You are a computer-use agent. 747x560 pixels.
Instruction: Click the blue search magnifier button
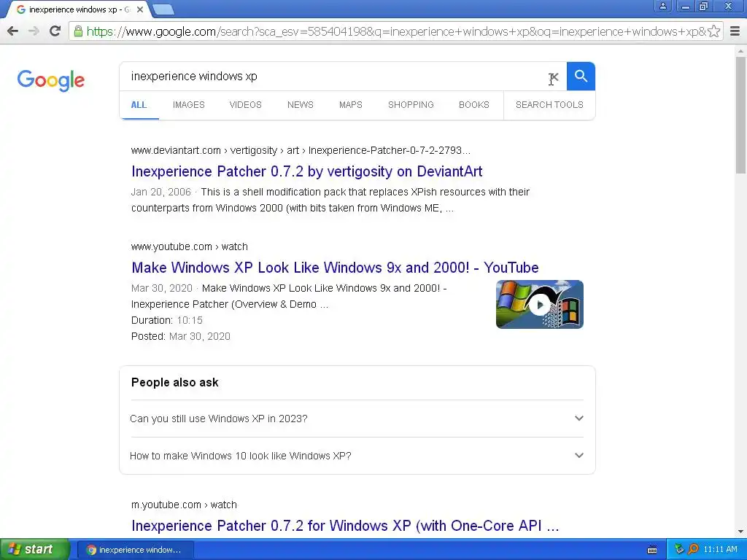581,76
